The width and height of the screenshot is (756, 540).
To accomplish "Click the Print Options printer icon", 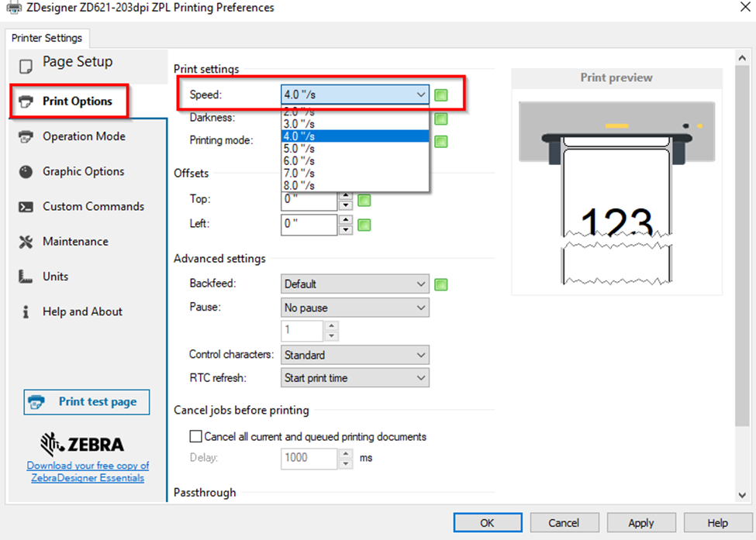I will point(26,101).
